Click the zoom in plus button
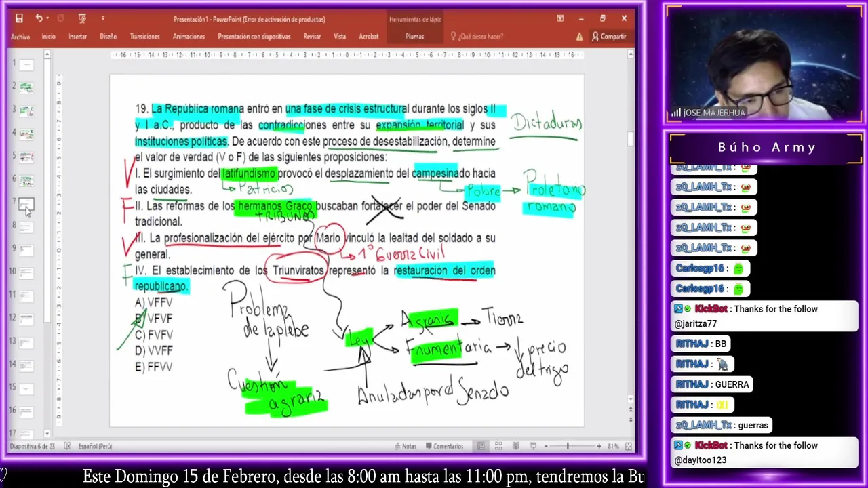The image size is (868, 488). (599, 446)
